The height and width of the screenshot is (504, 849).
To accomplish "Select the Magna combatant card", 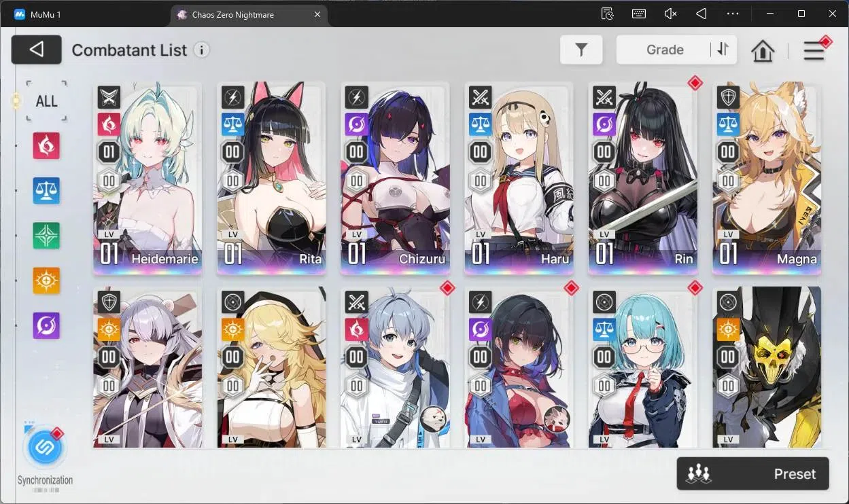I will click(x=767, y=179).
